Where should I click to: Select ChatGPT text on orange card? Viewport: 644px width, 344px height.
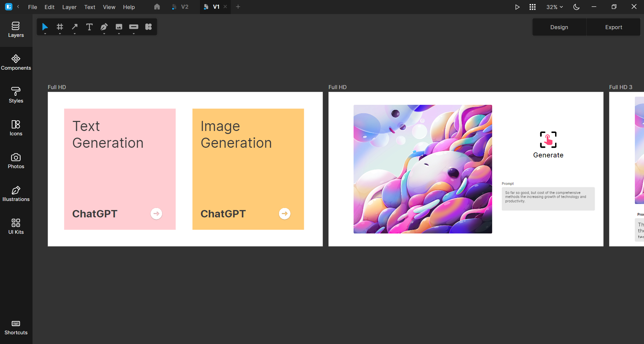click(x=223, y=214)
